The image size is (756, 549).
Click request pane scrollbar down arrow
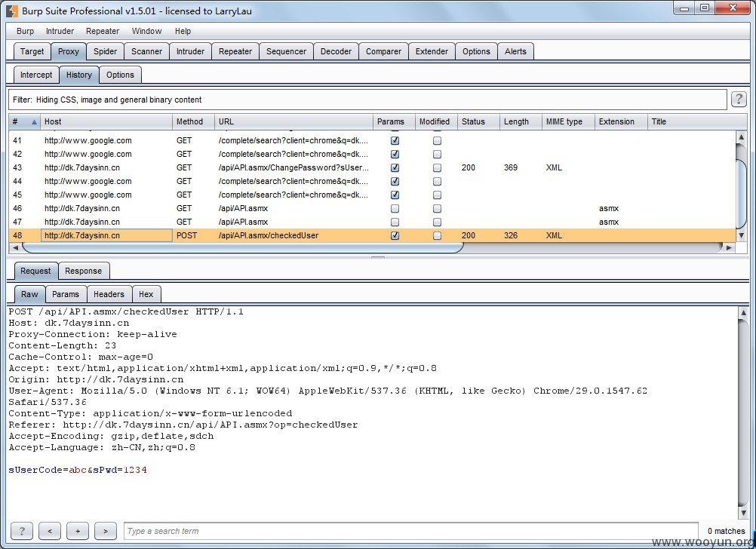(743, 513)
